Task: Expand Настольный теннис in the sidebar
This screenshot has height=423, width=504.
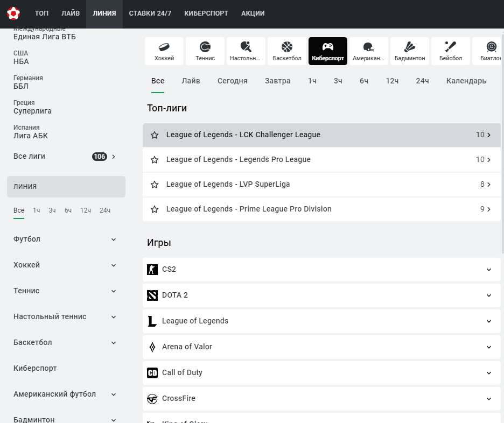Action: pos(114,317)
